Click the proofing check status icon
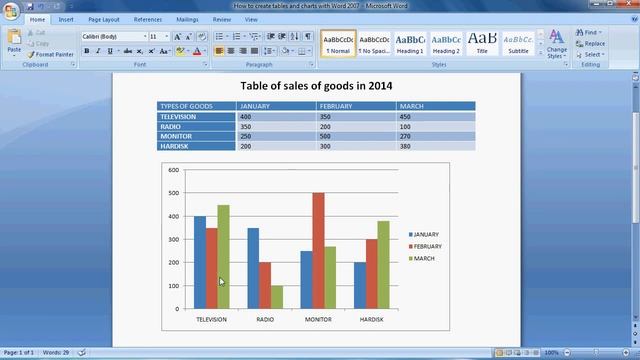The width and height of the screenshot is (640, 360). [82, 352]
